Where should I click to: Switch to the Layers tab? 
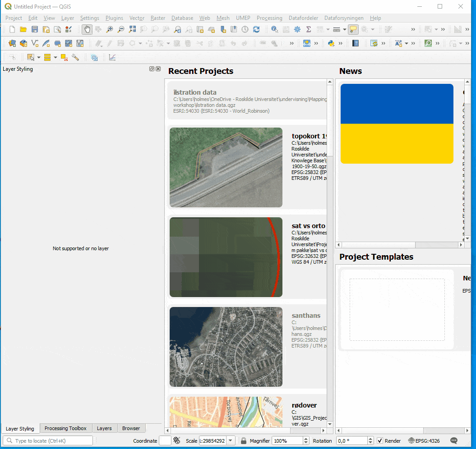click(x=104, y=428)
